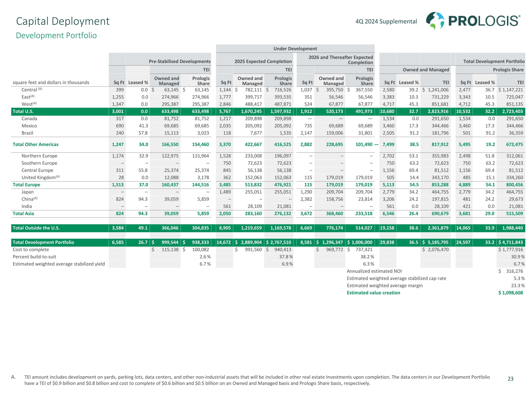Click the Prologis globe logo icon
This screenshot has width=532, height=399.
[435, 21]
